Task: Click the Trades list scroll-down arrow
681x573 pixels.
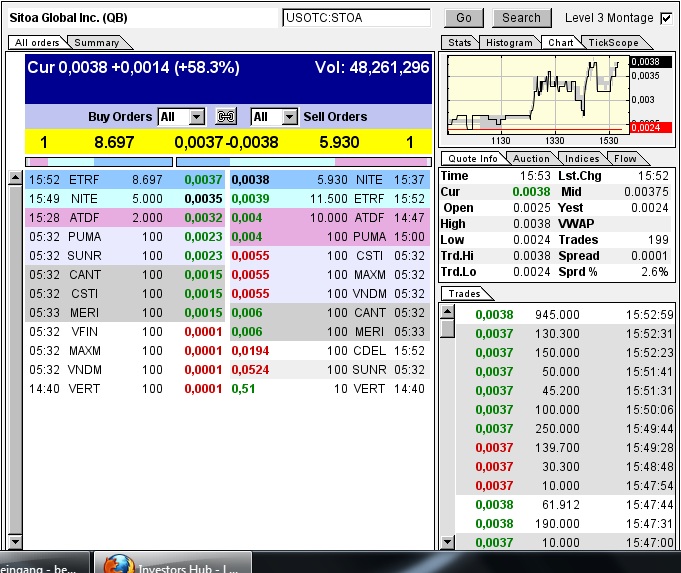Action: click(447, 541)
